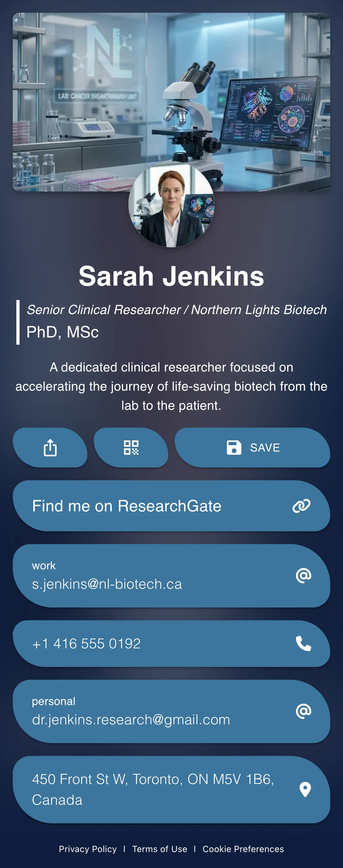Click the personal email at-sign icon
This screenshot has width=343, height=868.
pos(303,711)
